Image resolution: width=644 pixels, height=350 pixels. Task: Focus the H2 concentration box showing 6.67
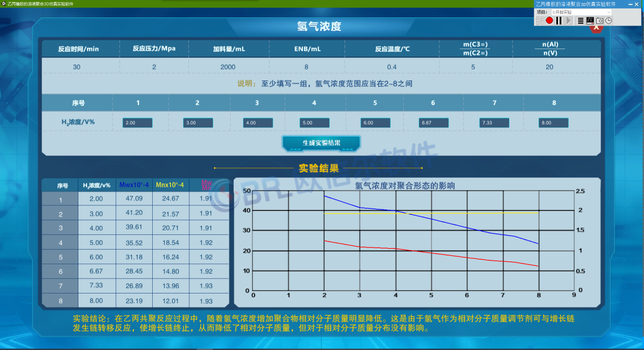point(434,123)
